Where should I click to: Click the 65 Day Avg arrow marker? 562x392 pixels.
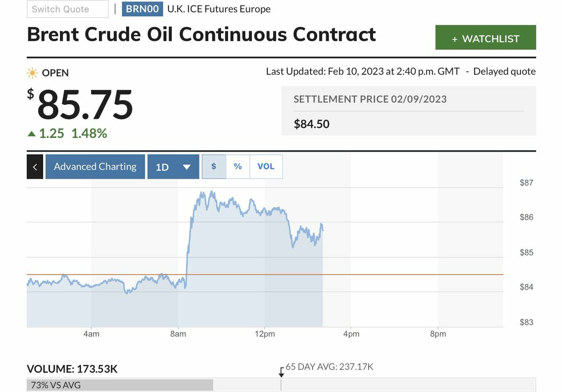[281, 372]
